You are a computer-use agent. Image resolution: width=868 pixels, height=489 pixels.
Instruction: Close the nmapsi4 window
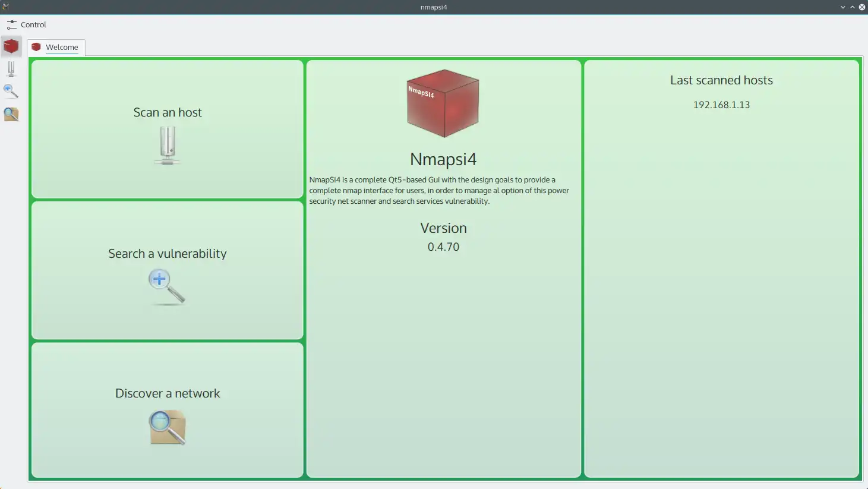(x=861, y=7)
